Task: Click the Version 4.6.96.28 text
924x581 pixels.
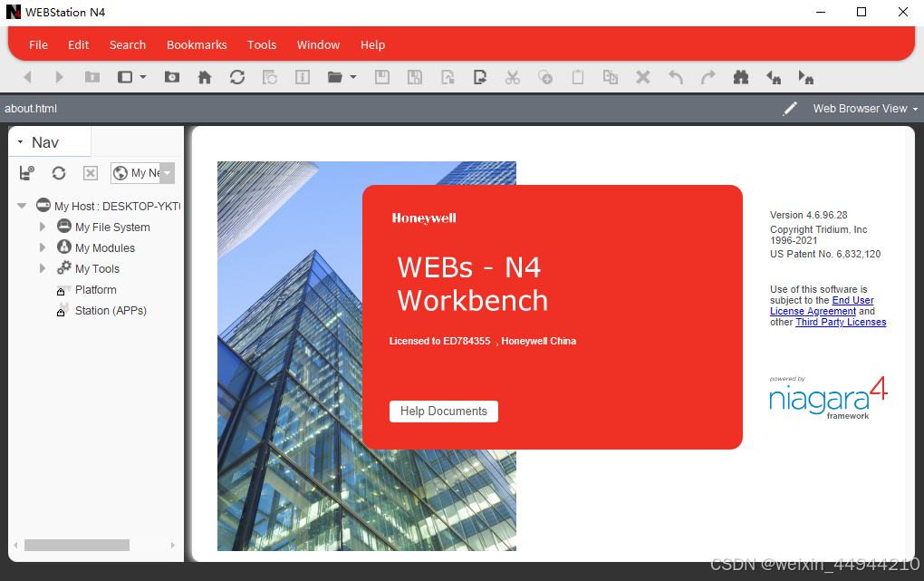Action: point(808,216)
